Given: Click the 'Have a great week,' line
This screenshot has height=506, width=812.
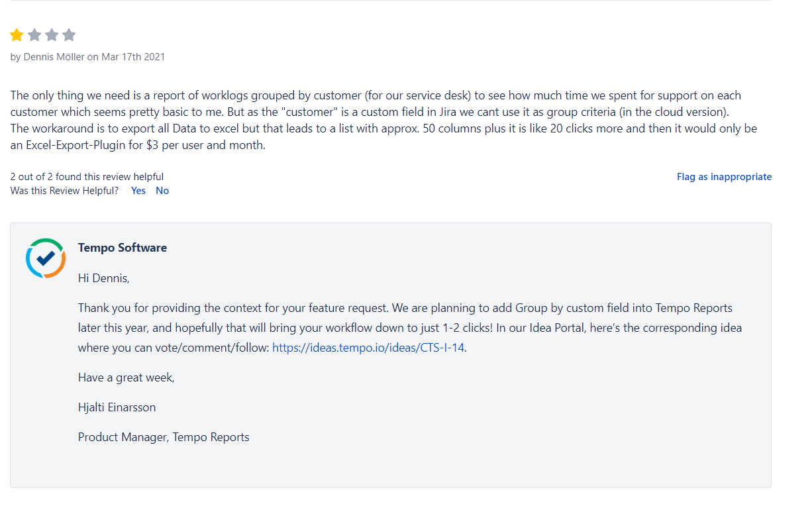Looking at the screenshot, I should point(126,378).
